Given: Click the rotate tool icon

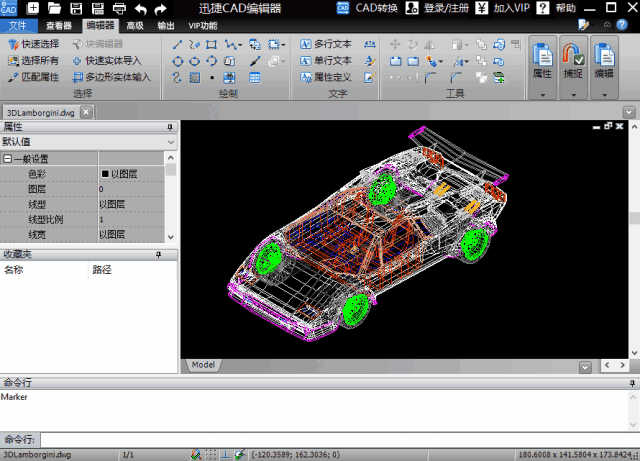Looking at the screenshot, I should point(412,45).
